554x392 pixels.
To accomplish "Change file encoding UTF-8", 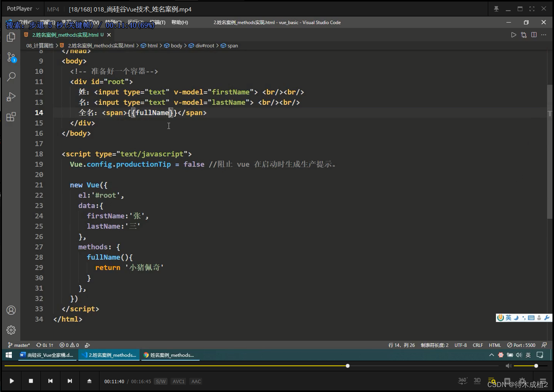I will click(461, 345).
